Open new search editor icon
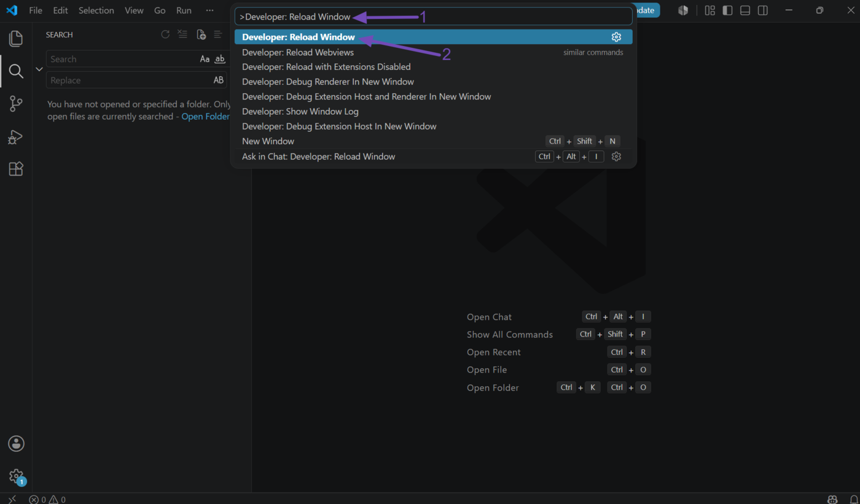860x504 pixels. pyautogui.click(x=201, y=34)
